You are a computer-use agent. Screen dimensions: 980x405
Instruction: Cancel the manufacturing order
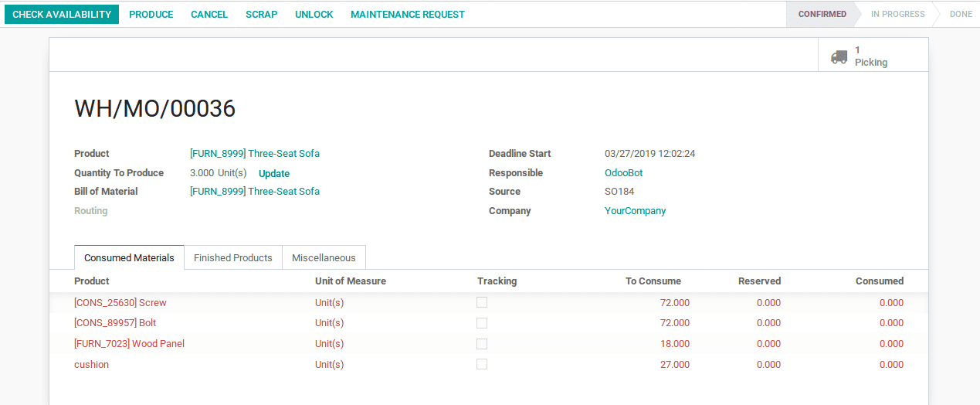click(x=209, y=15)
